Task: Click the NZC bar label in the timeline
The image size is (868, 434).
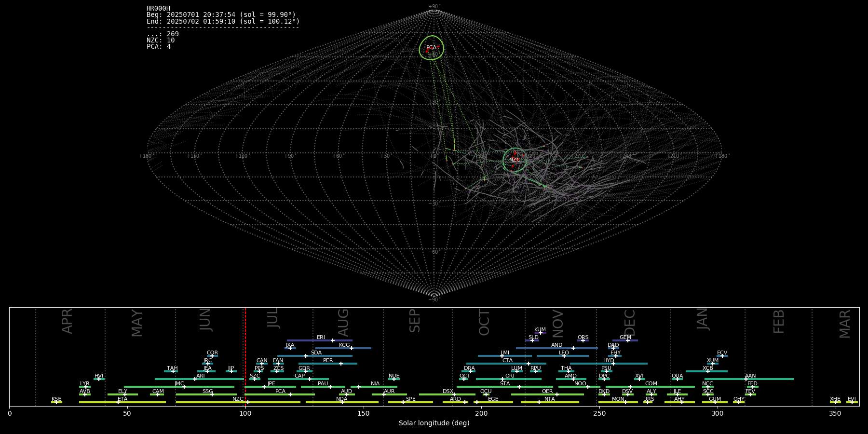Action: [238, 399]
